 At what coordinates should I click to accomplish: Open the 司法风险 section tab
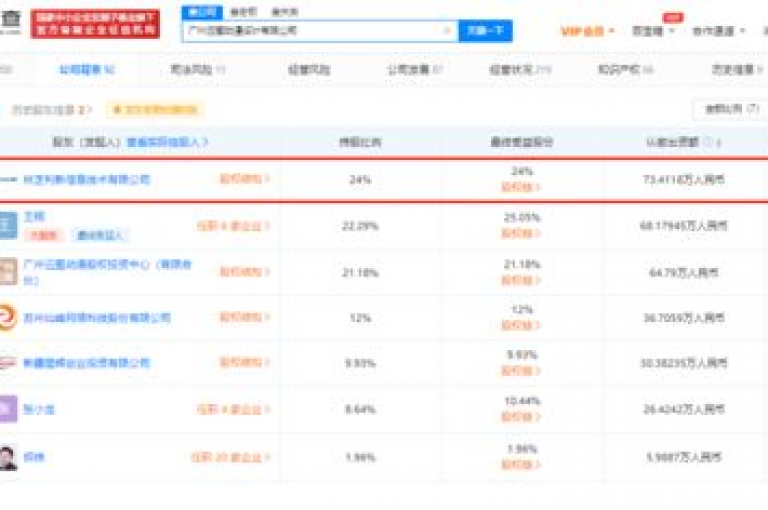coord(197,70)
